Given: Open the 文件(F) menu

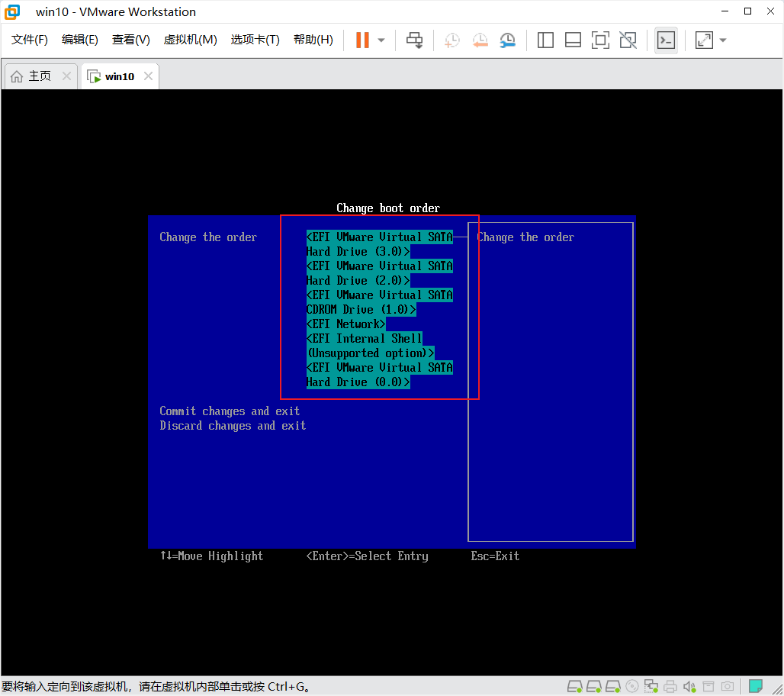Looking at the screenshot, I should [x=30, y=40].
